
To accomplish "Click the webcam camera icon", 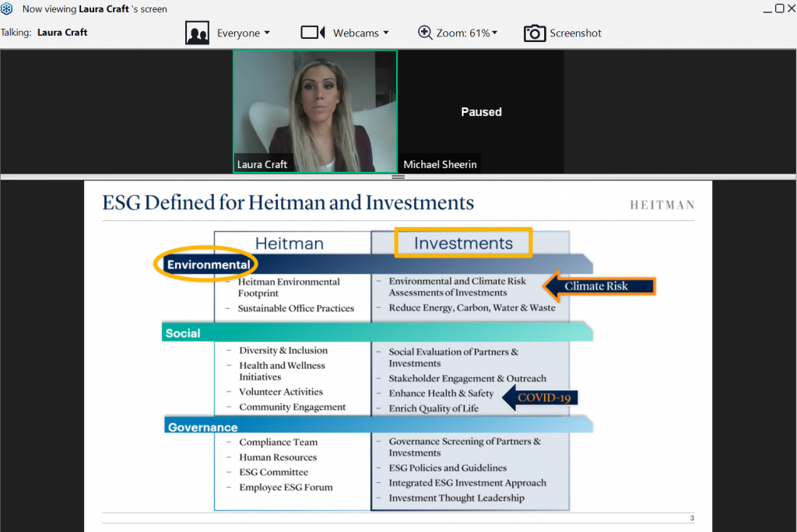I will [313, 33].
